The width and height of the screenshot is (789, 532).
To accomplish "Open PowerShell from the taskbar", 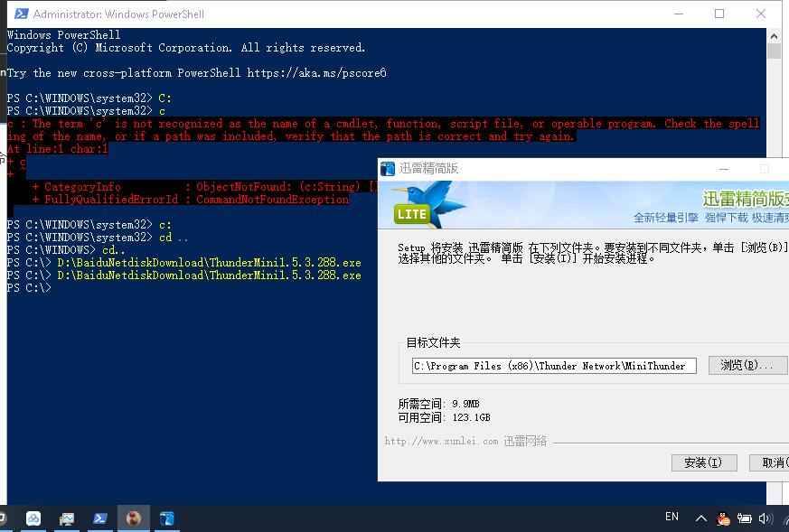I will pos(99,518).
